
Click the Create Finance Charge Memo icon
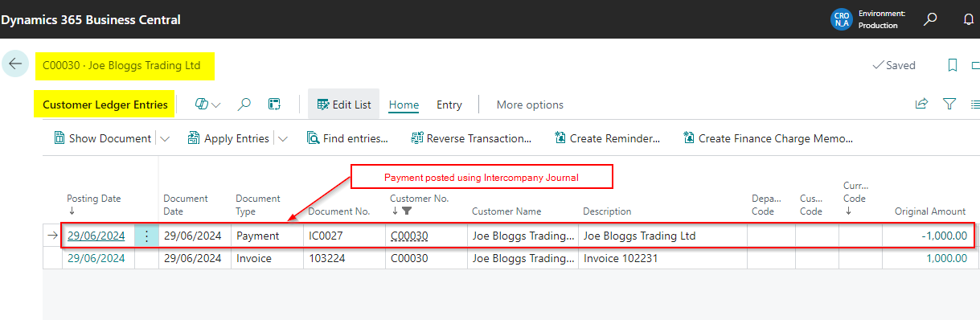point(689,138)
